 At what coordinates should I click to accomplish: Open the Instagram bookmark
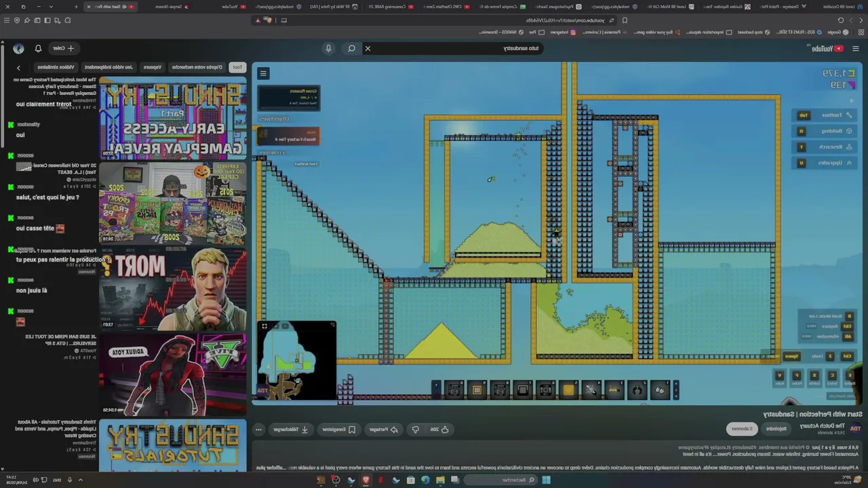pos(561,32)
